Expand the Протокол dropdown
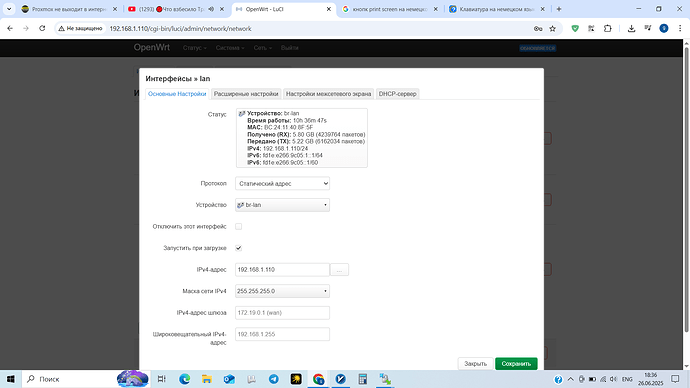 pyautogui.click(x=283, y=183)
